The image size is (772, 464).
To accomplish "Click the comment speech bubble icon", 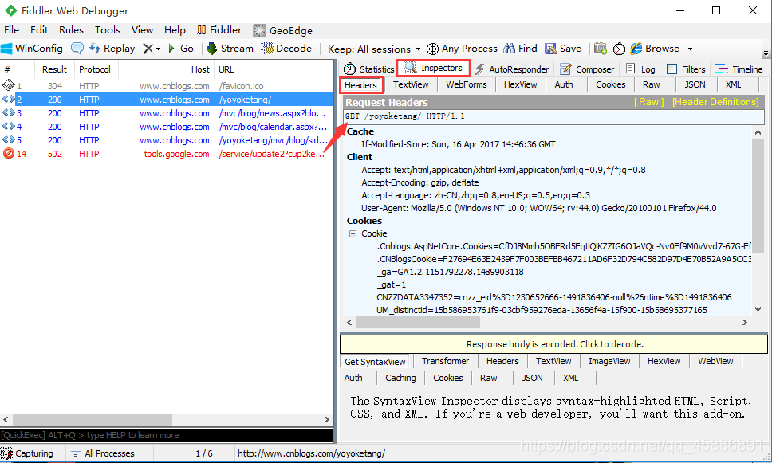I will 77,48.
